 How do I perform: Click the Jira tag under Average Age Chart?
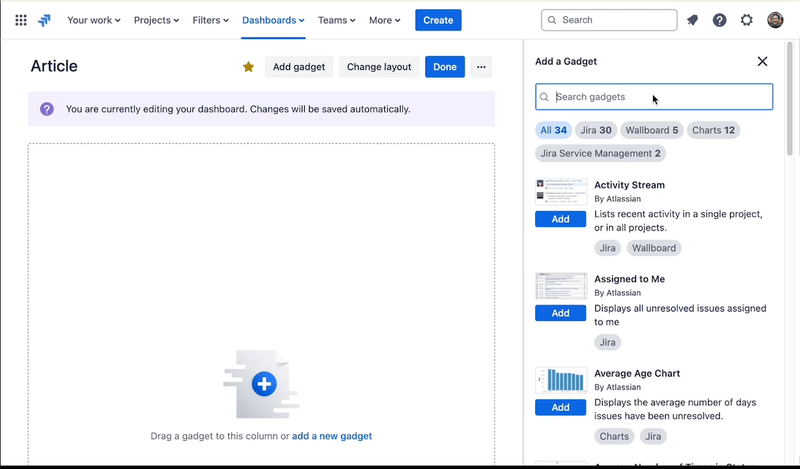[653, 436]
